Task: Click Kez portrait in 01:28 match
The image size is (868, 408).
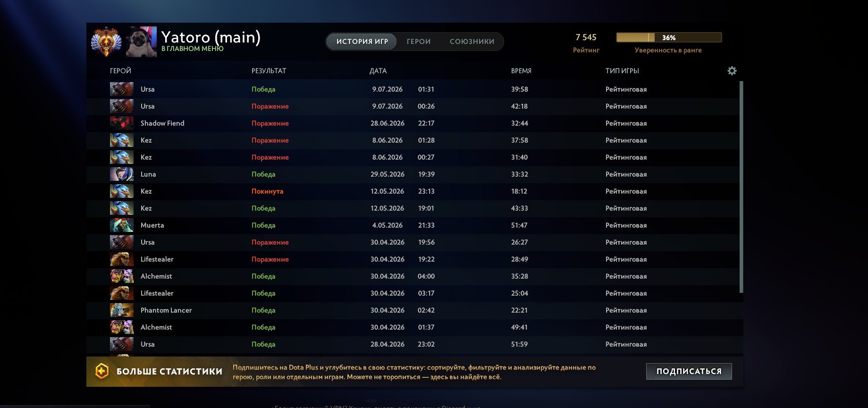Action: coord(122,140)
